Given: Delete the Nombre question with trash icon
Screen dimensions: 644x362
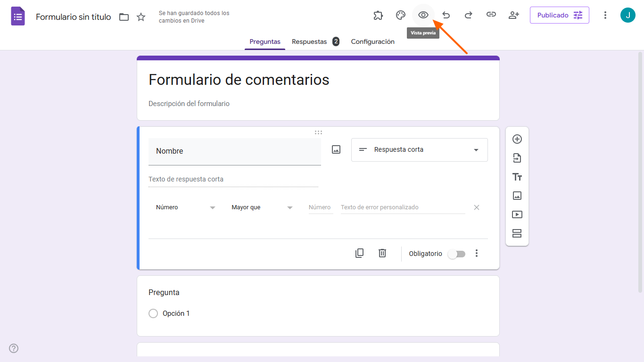Looking at the screenshot, I should tap(382, 253).
